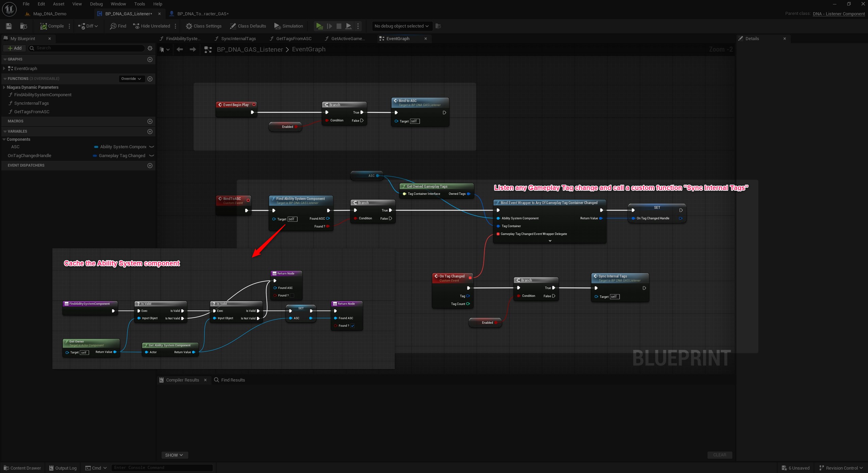Screen dimensions: 868x473
Task: Navigate back in graph history
Action: pos(180,49)
